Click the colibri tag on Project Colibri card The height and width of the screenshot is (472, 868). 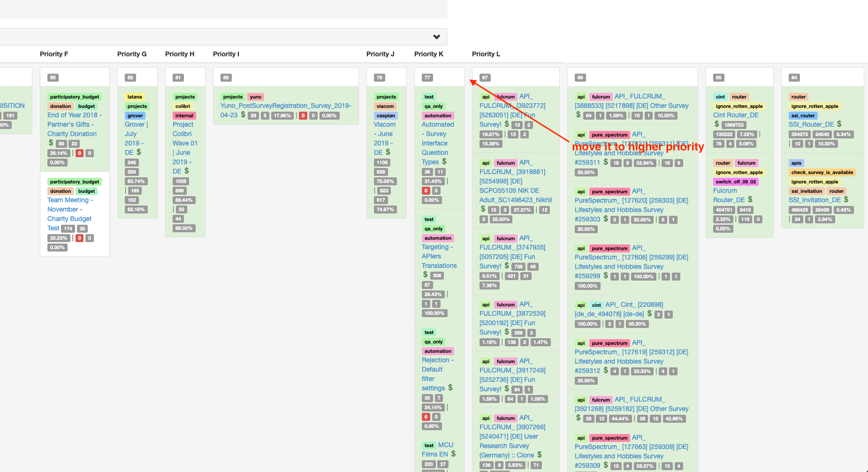pos(183,106)
